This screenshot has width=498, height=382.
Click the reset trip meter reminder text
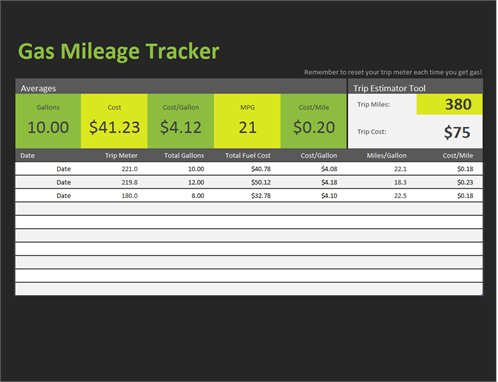pos(393,72)
